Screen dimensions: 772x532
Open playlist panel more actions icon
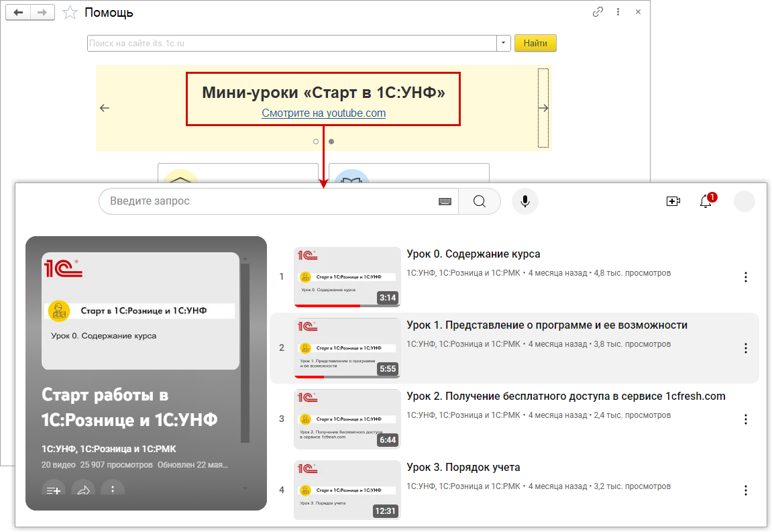(x=113, y=490)
